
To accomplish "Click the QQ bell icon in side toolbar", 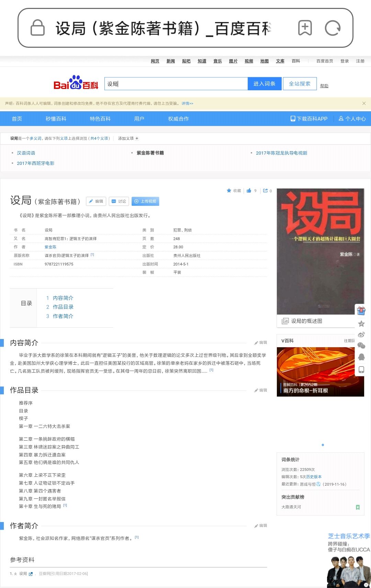I will pyautogui.click(x=361, y=357).
